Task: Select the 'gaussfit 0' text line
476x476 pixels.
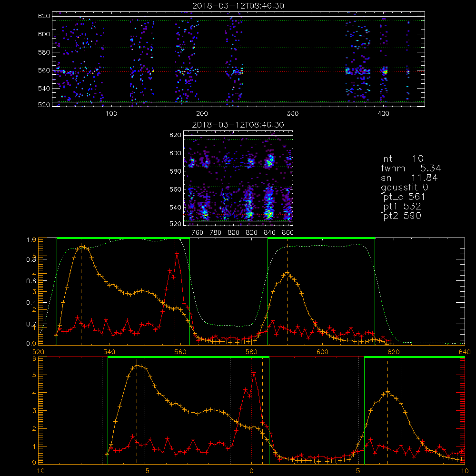Action: [x=404, y=187]
